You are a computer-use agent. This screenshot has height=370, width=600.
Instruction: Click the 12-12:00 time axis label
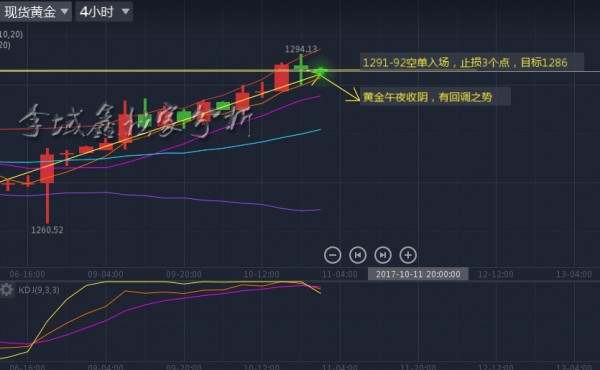[x=496, y=274]
